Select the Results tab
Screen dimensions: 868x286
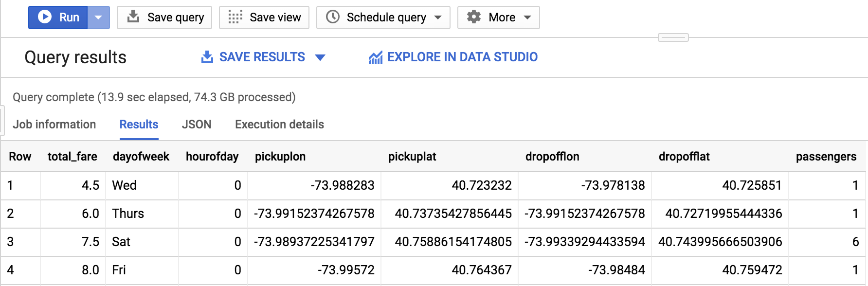[139, 125]
